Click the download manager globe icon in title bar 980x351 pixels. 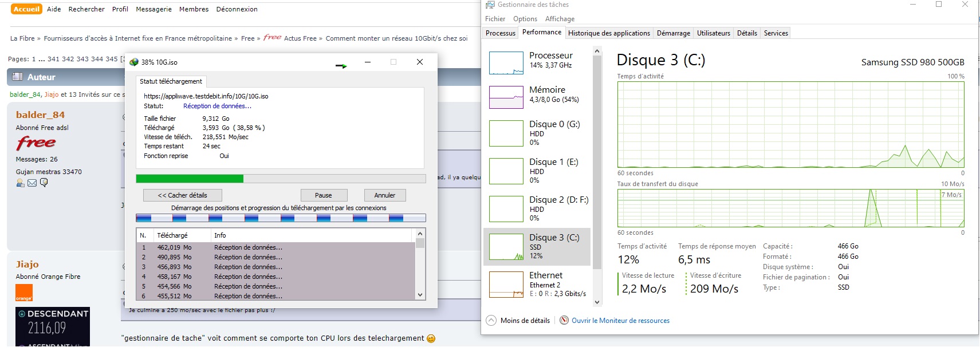point(134,62)
